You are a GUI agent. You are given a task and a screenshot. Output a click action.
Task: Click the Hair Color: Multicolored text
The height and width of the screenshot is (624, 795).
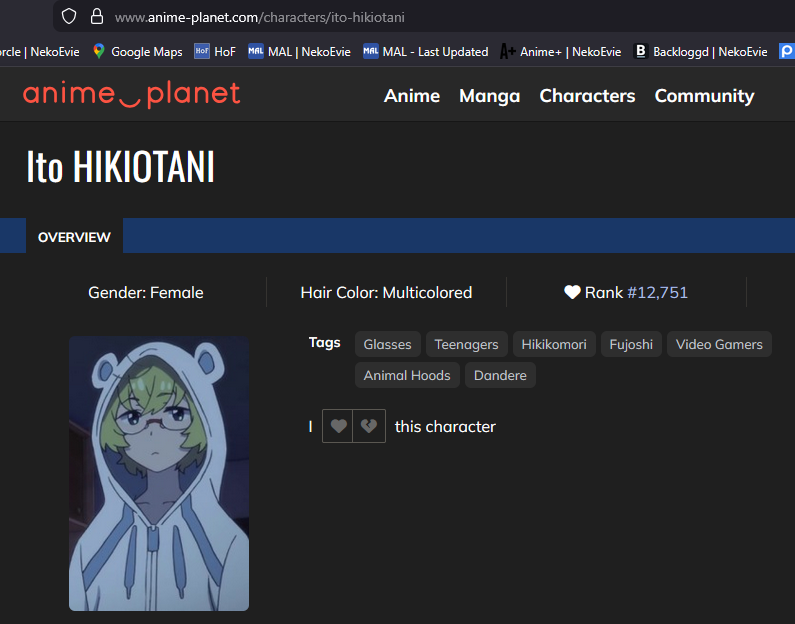pyautogui.click(x=386, y=292)
